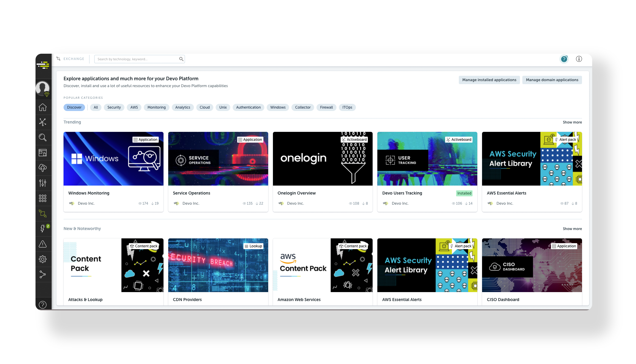Image resolution: width=636 pixels, height=364 pixels.
Task: Open the applications grid icon in sidebar
Action: pos(43,198)
